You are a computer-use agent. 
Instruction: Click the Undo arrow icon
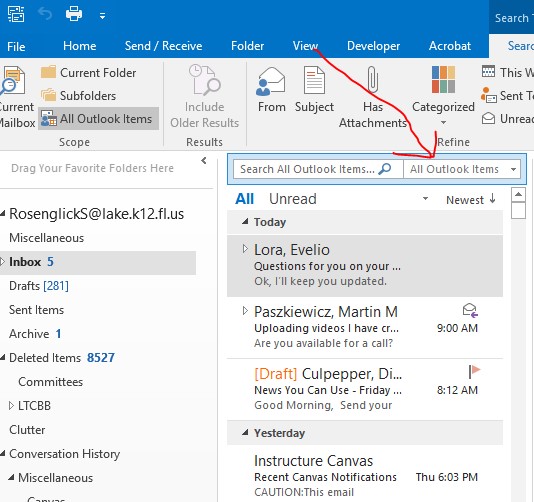click(x=45, y=14)
